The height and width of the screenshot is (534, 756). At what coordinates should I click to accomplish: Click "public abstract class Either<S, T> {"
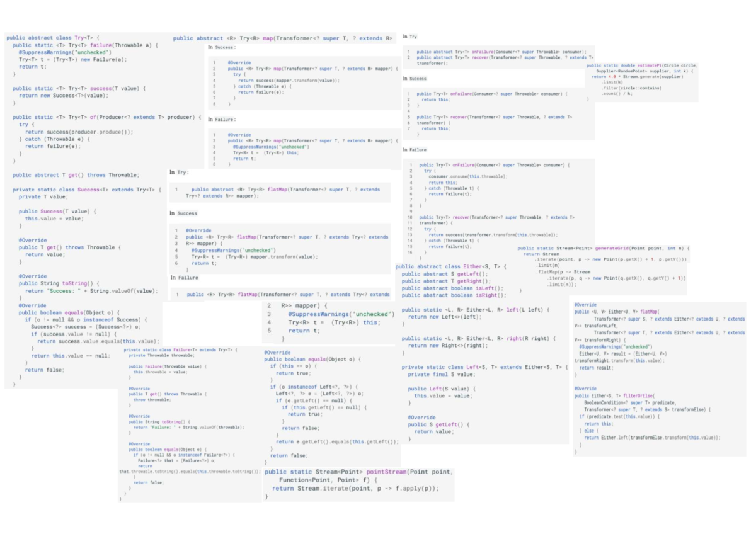452,267
